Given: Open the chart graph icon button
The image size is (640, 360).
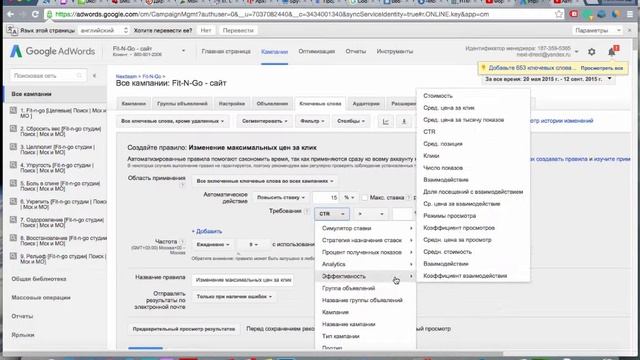Looking at the screenshot, I should coord(385,121).
